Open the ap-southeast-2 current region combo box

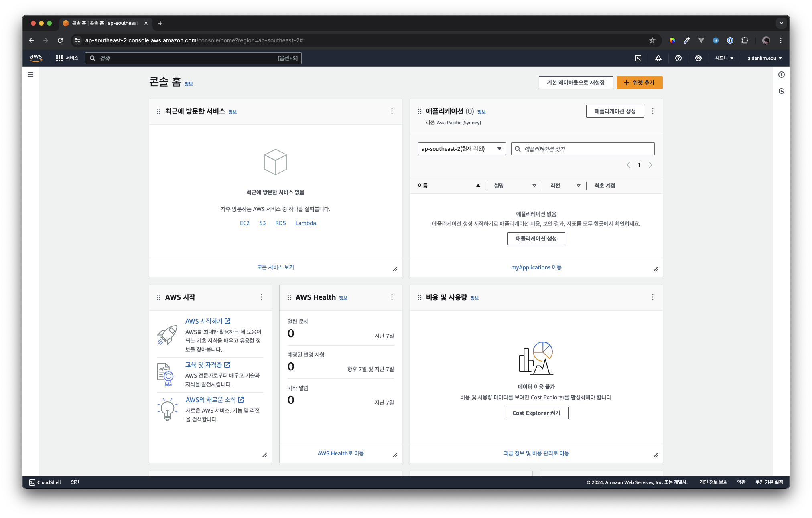[462, 149]
